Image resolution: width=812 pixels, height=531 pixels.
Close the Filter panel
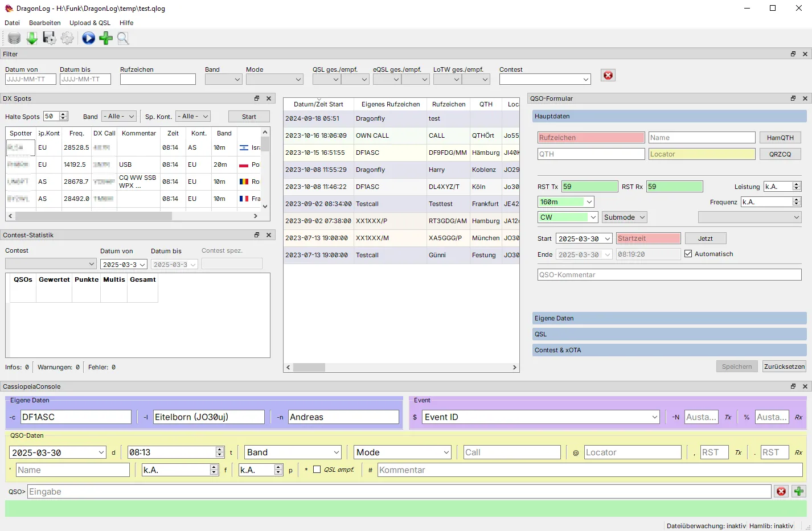pyautogui.click(x=805, y=54)
